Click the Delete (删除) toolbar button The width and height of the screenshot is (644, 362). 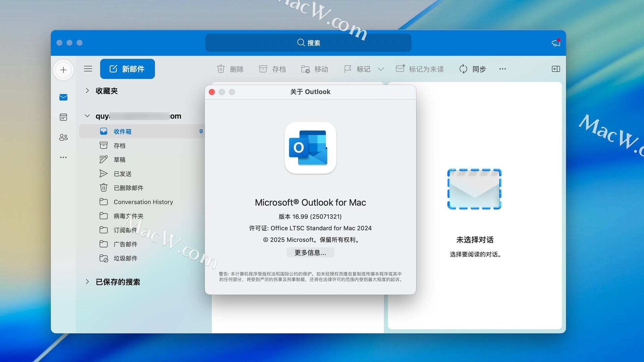point(230,69)
